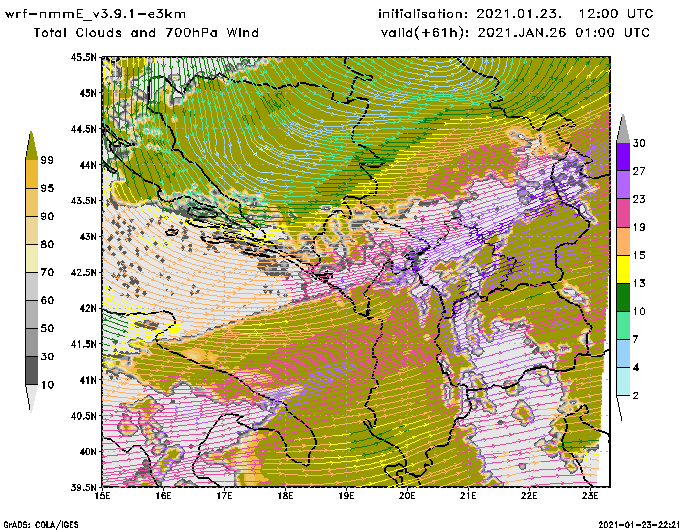
Task: Select the '60' cloud legend value
Action: (x=47, y=300)
